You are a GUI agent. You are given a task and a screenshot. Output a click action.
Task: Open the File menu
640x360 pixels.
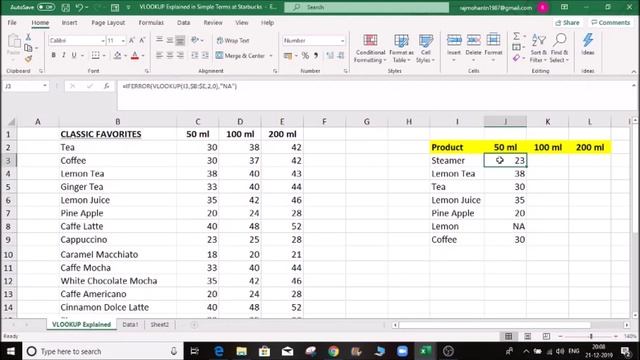point(12,23)
